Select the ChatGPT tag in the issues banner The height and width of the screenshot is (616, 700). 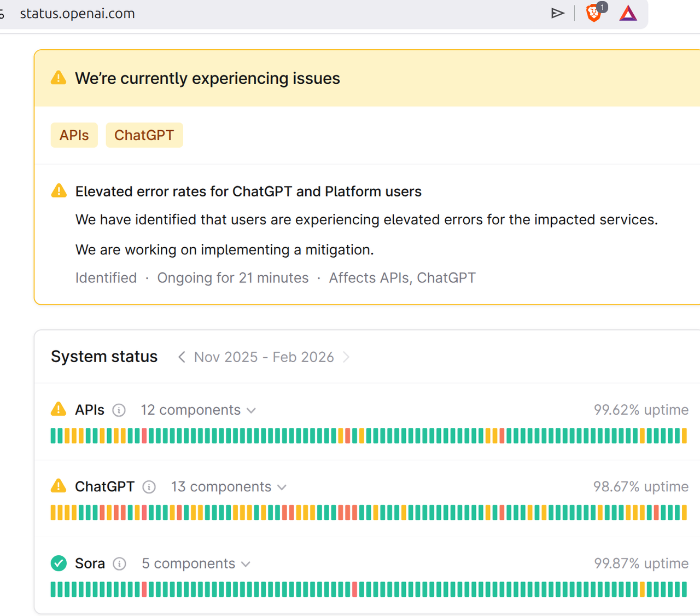[144, 135]
